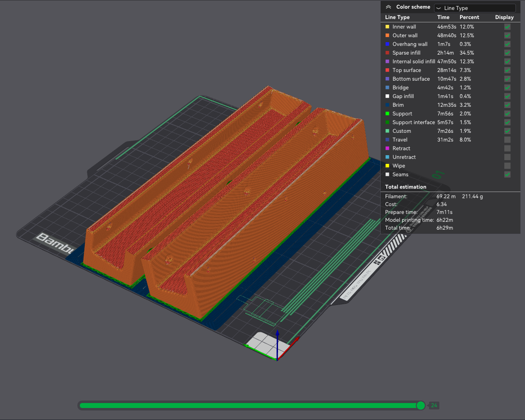Collapse the Color scheme panel

coord(388,7)
